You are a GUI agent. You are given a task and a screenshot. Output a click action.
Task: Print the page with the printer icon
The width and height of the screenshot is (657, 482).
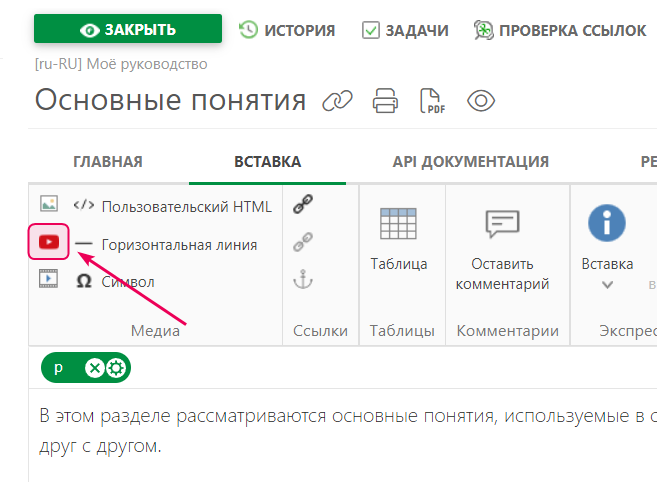click(x=385, y=101)
